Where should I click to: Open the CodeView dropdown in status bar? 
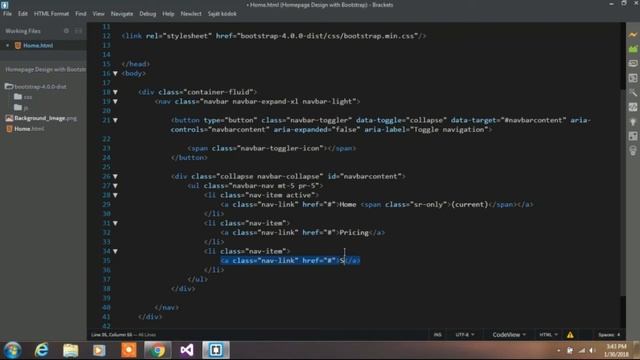(x=509, y=335)
